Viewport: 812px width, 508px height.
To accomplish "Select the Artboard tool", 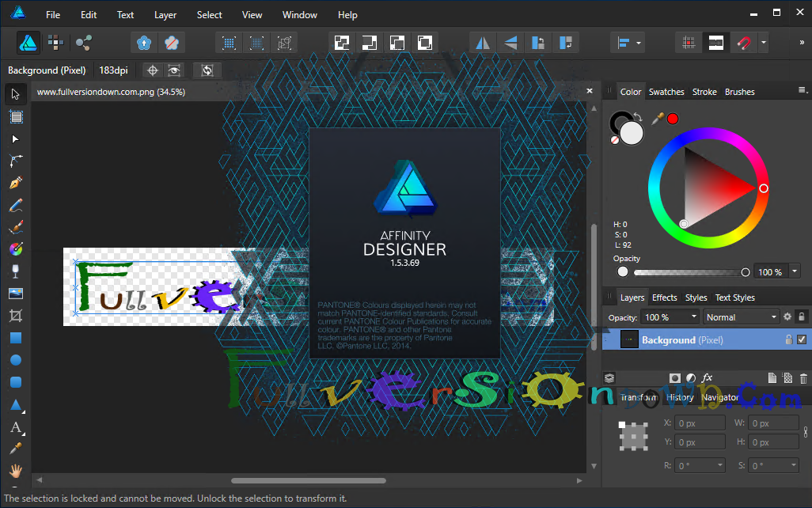I will pyautogui.click(x=16, y=117).
